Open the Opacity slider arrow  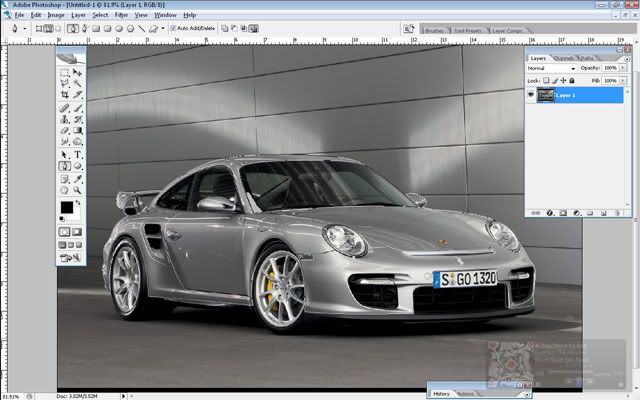click(x=623, y=68)
